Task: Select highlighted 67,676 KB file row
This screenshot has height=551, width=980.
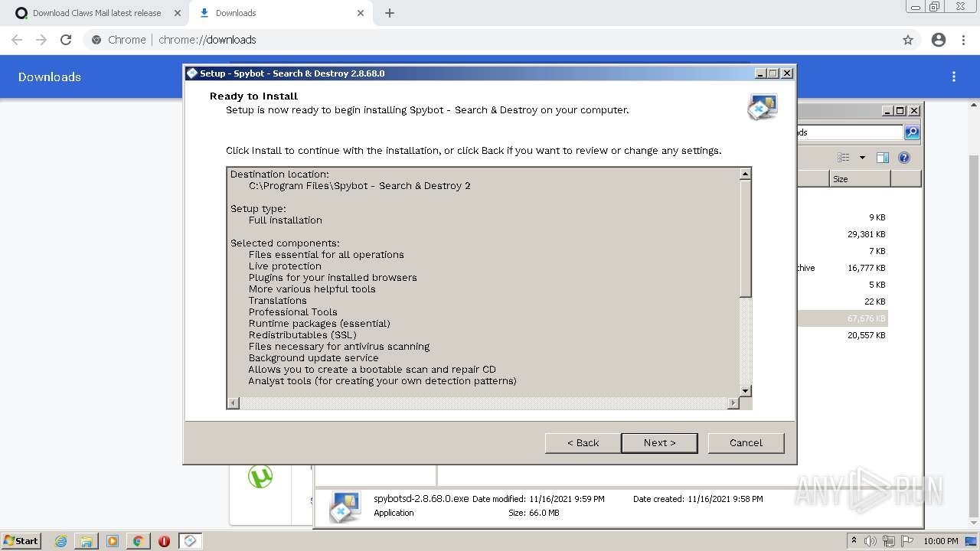Action: [x=842, y=318]
